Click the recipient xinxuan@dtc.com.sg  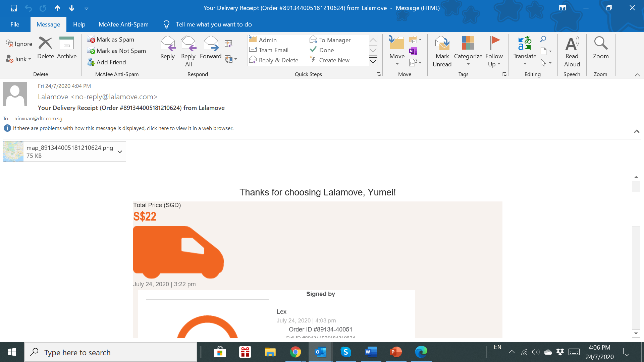(39, 118)
